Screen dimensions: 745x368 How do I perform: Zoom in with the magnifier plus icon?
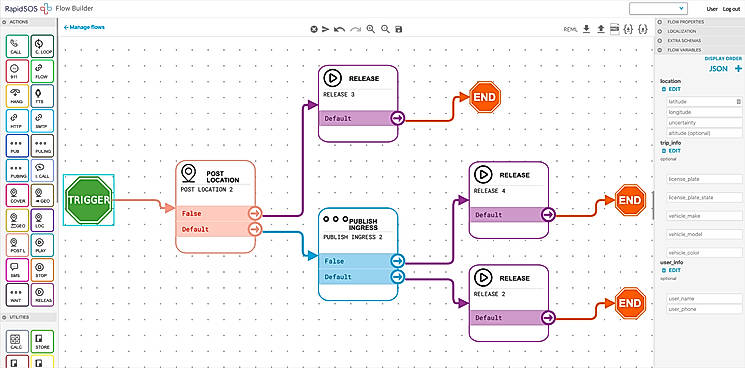pos(371,29)
